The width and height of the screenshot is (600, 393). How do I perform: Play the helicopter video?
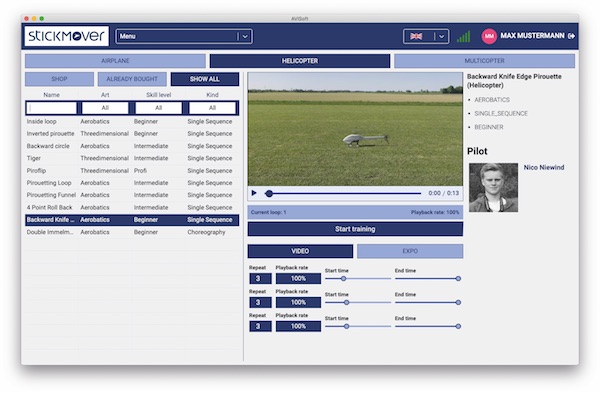coord(254,193)
